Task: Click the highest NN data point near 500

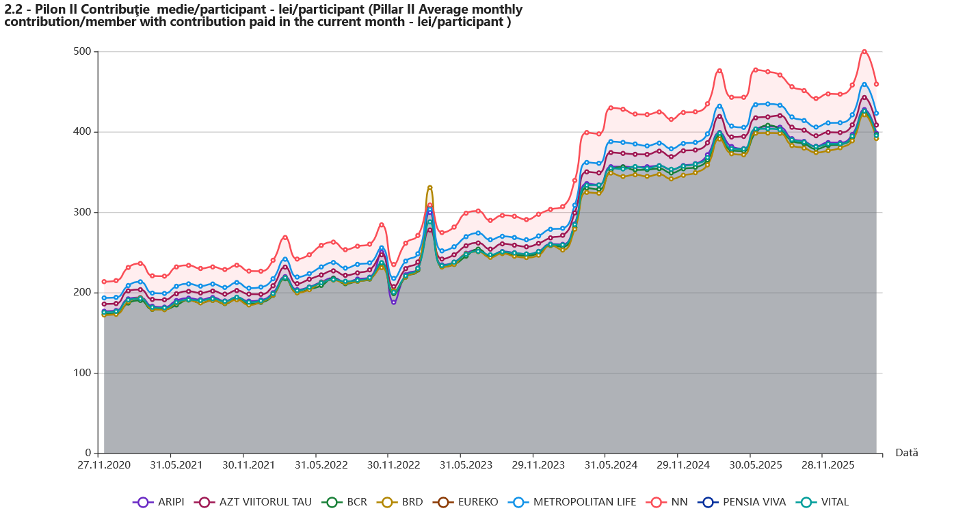Action: click(x=864, y=51)
